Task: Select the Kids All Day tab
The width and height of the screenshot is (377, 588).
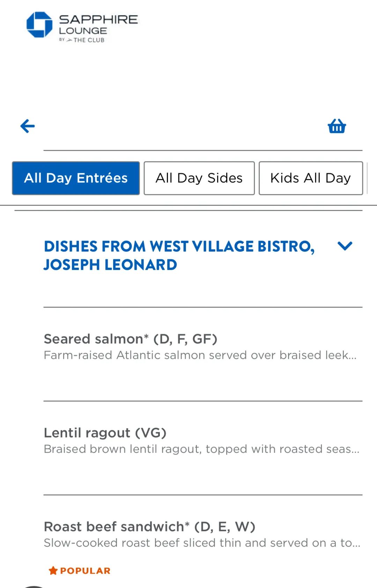Action: [x=310, y=178]
